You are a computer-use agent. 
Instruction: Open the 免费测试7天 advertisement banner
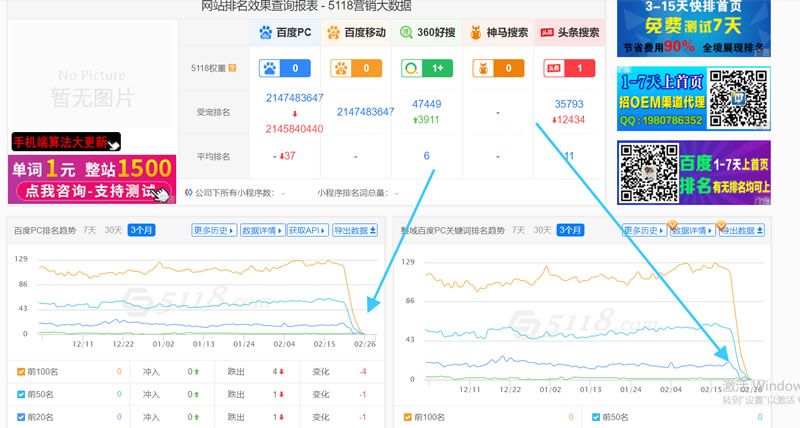[693, 28]
